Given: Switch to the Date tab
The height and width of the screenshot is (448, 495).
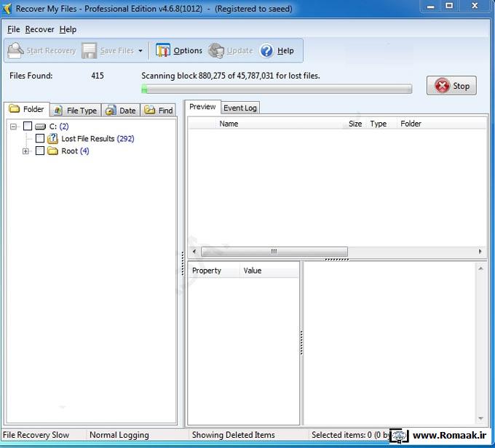Looking at the screenshot, I should 121,111.
